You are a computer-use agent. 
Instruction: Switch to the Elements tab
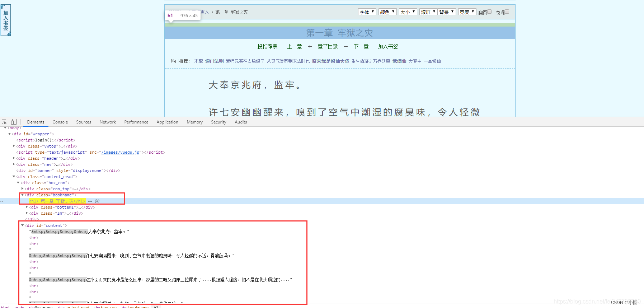(36, 122)
